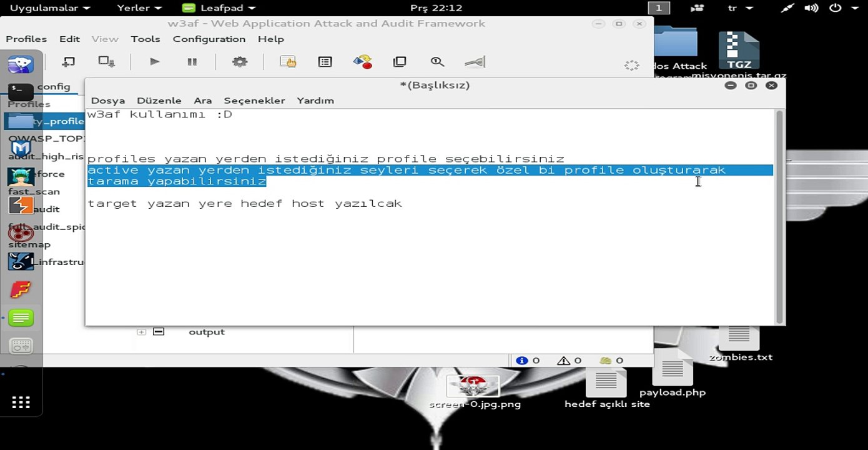Expand the output plugin tree row
This screenshot has height=450, width=868.
141,332
